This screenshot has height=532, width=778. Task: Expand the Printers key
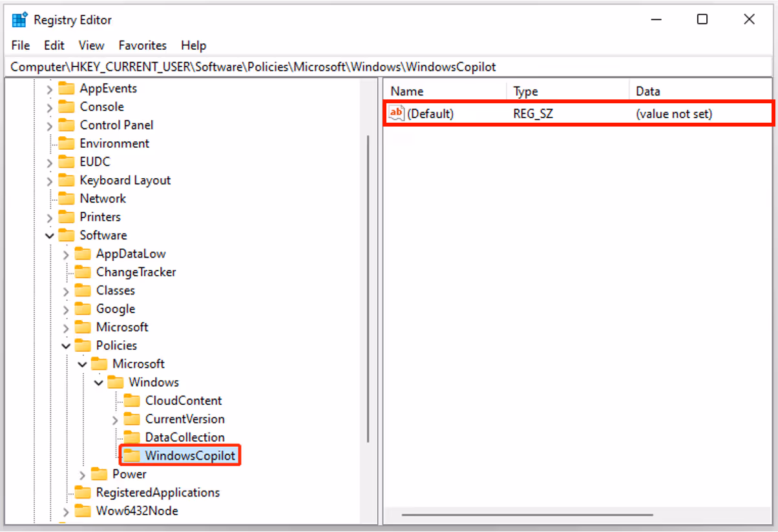(x=50, y=218)
